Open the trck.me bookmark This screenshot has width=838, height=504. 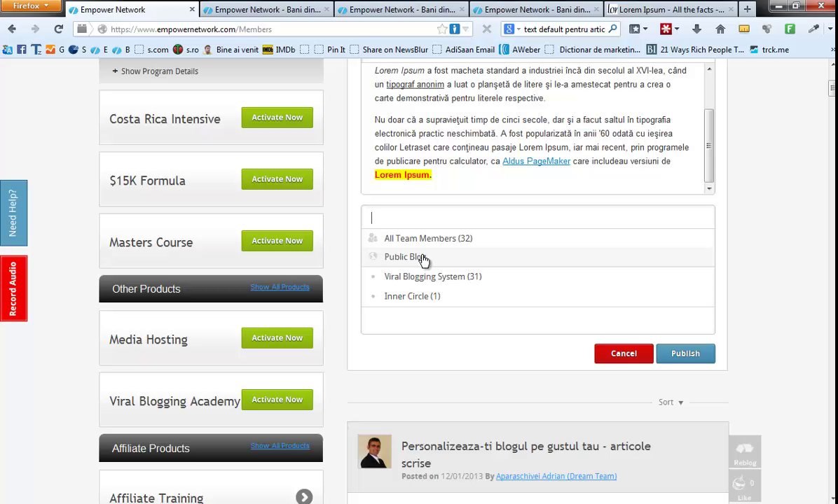tap(769, 50)
